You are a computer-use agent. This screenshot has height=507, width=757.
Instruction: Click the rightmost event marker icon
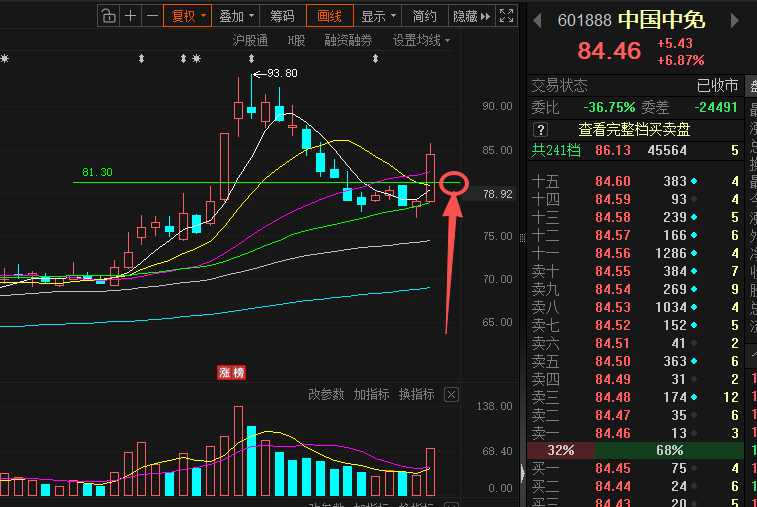(375, 59)
